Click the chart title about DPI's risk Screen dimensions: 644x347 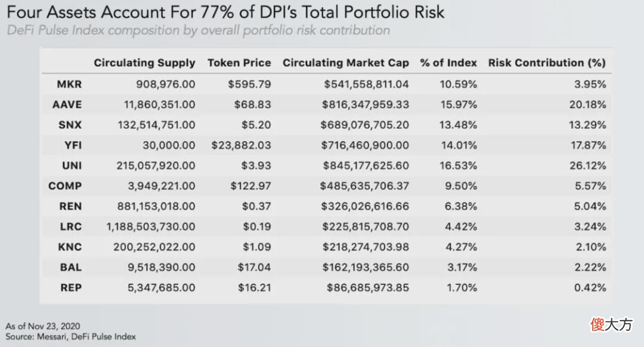[225, 12]
